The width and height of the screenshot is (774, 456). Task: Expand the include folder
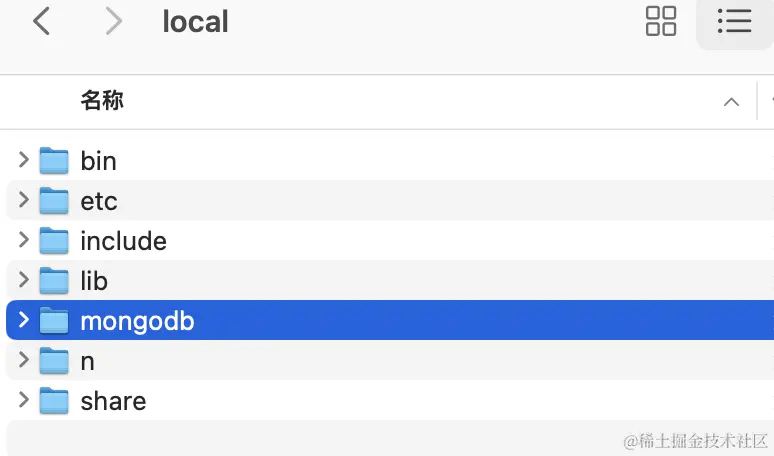point(23,239)
